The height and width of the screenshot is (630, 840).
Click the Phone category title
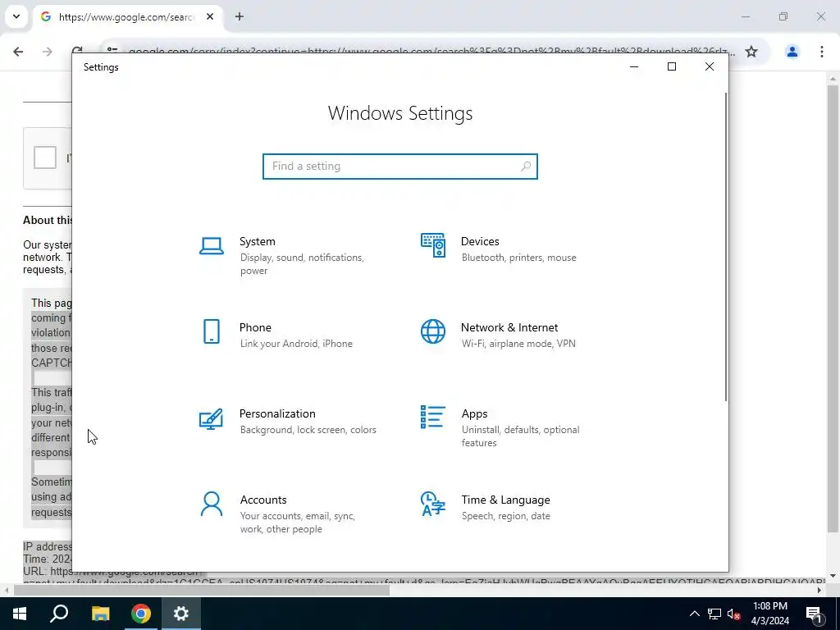click(256, 328)
